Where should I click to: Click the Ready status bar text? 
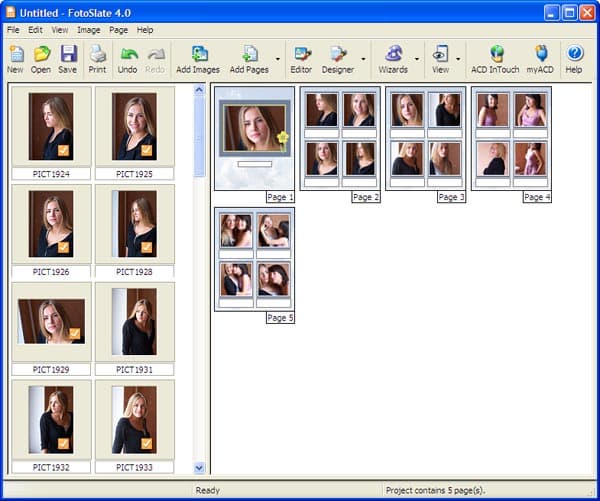tap(208, 490)
